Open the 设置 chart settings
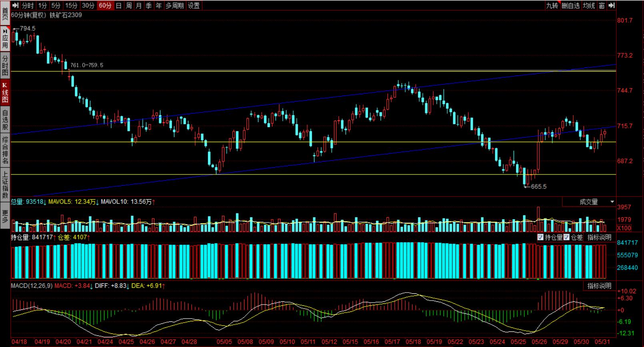The width and height of the screenshot is (644, 347). [x=194, y=6]
